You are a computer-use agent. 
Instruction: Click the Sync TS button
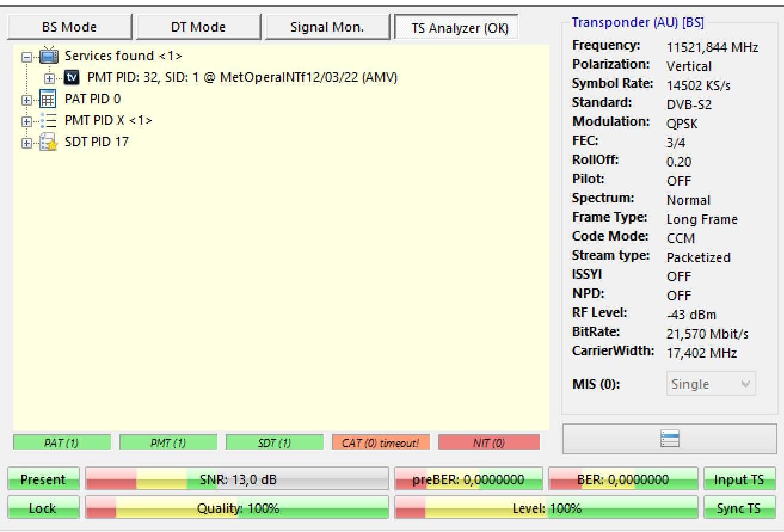(x=739, y=508)
